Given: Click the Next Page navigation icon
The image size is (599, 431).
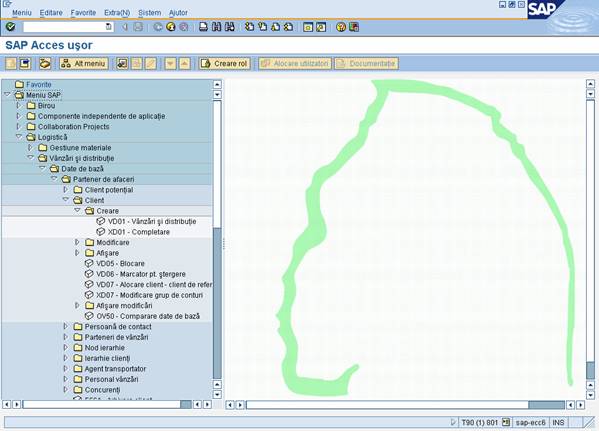Looking at the screenshot, I should tap(275, 27).
